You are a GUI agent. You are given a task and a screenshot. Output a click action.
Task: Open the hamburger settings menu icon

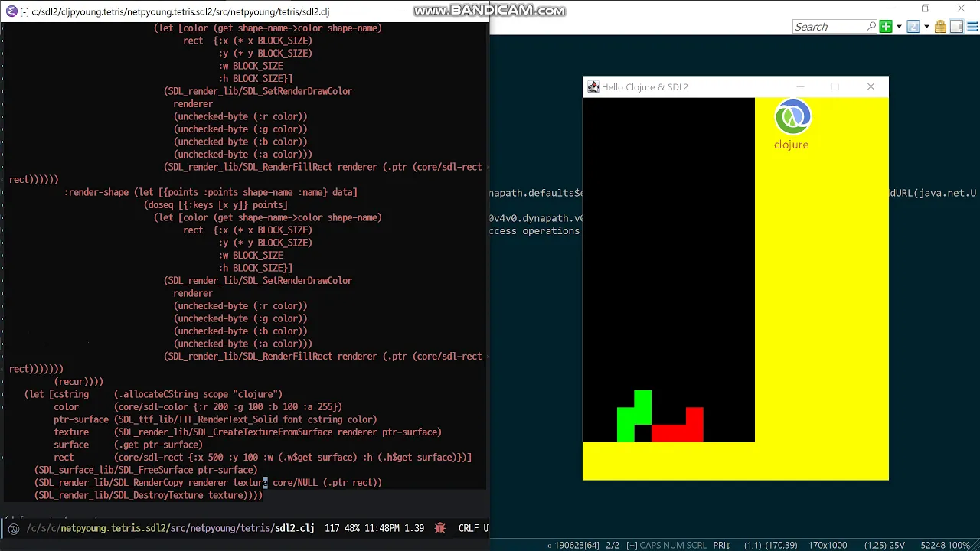(x=971, y=27)
